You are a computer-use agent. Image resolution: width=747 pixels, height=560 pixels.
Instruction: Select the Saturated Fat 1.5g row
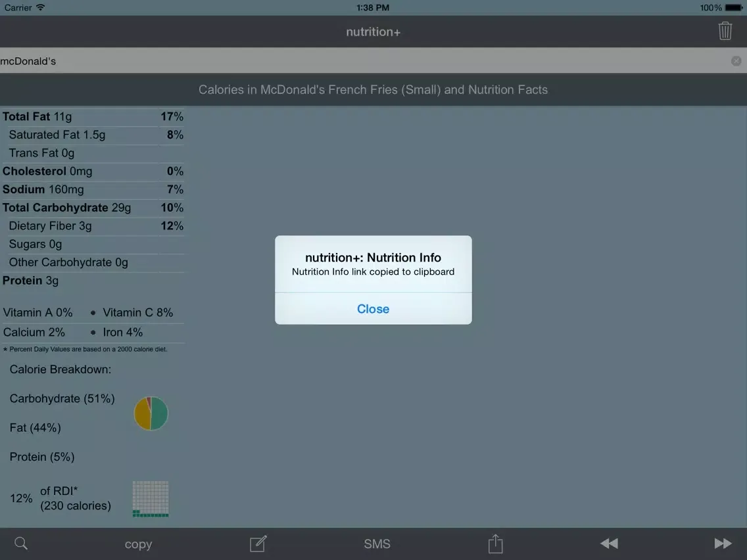coord(93,135)
